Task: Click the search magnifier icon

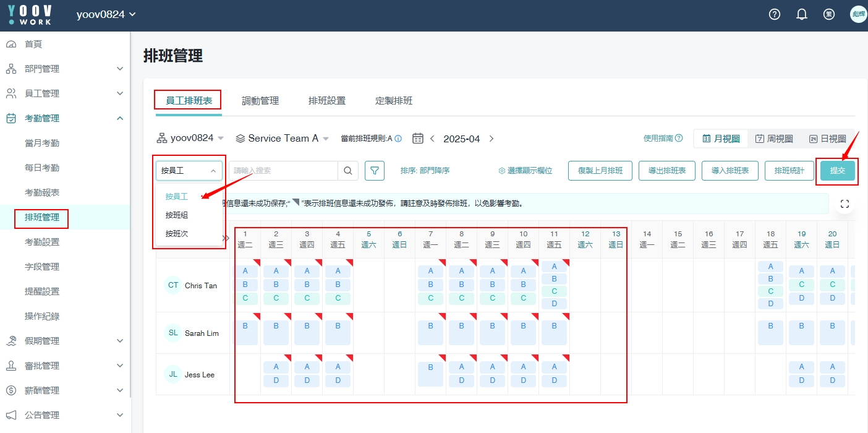Action: 348,171
